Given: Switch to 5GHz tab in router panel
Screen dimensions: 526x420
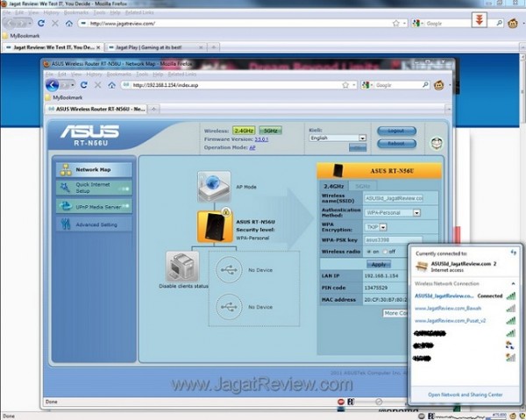Looking at the screenshot, I should [x=363, y=186].
